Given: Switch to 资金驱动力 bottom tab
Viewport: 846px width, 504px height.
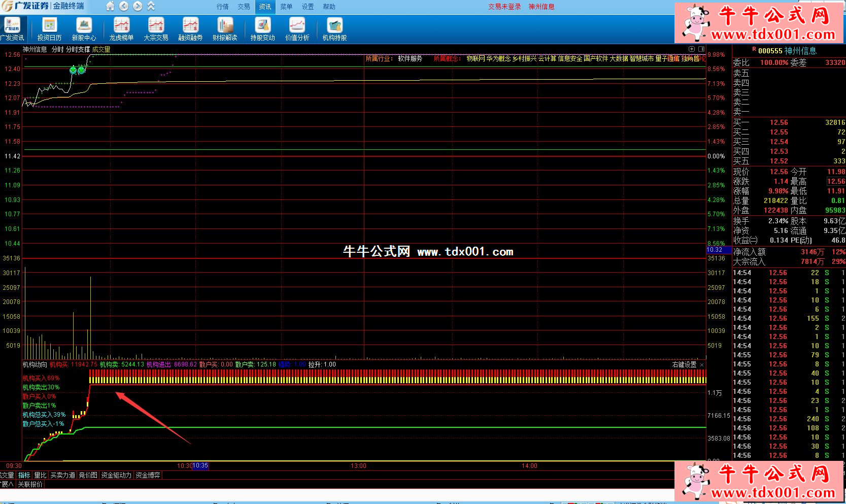Looking at the screenshot, I should [x=116, y=475].
